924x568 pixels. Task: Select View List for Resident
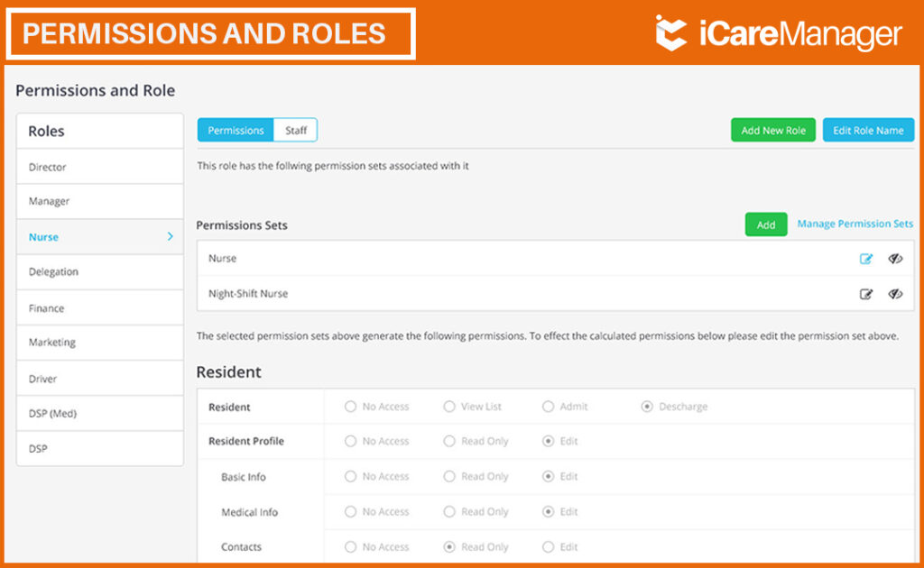click(x=449, y=407)
